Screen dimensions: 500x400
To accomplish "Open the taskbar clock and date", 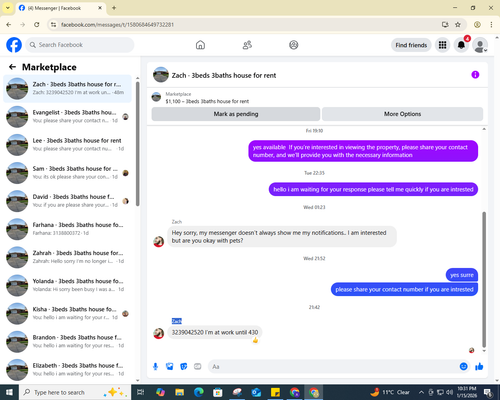I will tap(467, 392).
